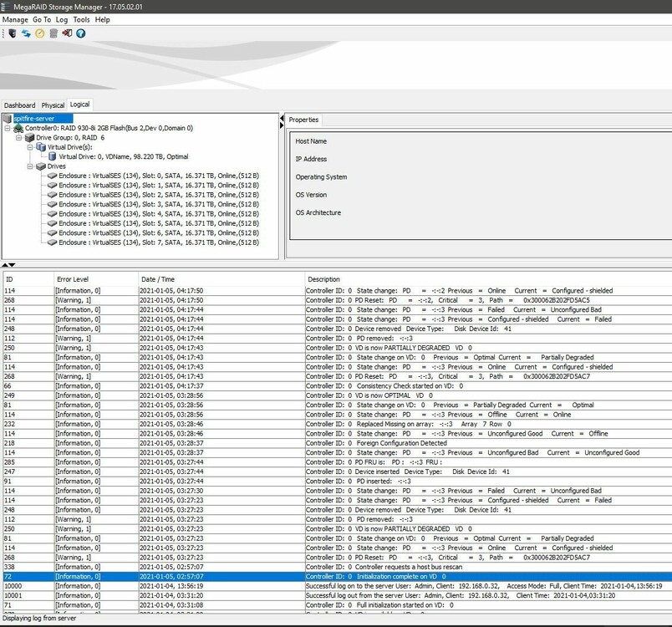Click the Refresh arrows toolbar icon
This screenshot has width=672, height=627.
click(x=26, y=33)
